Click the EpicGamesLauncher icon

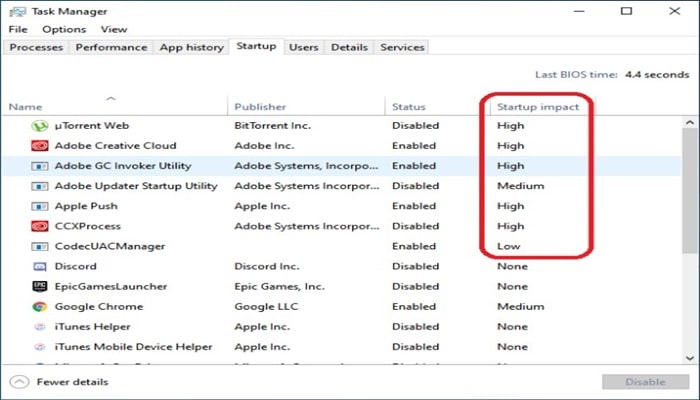(40, 287)
